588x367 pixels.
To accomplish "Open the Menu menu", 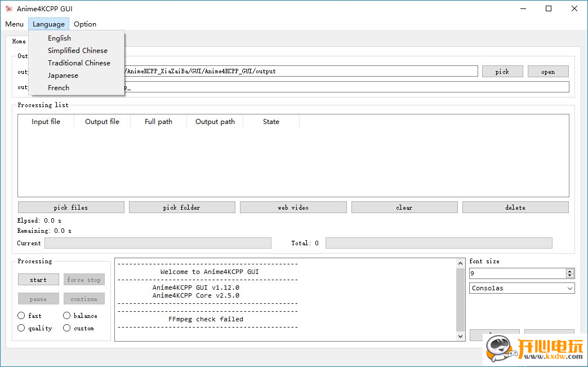I will 14,24.
